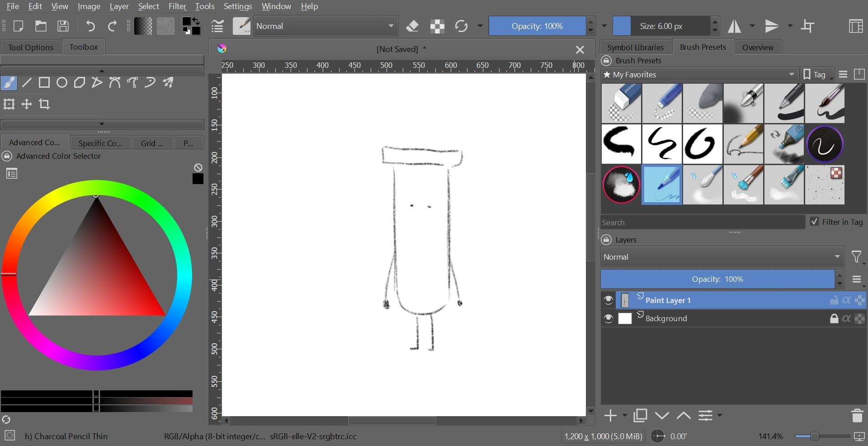The width and height of the screenshot is (868, 446).
Task: Switch to the Overview tab
Action: click(758, 47)
